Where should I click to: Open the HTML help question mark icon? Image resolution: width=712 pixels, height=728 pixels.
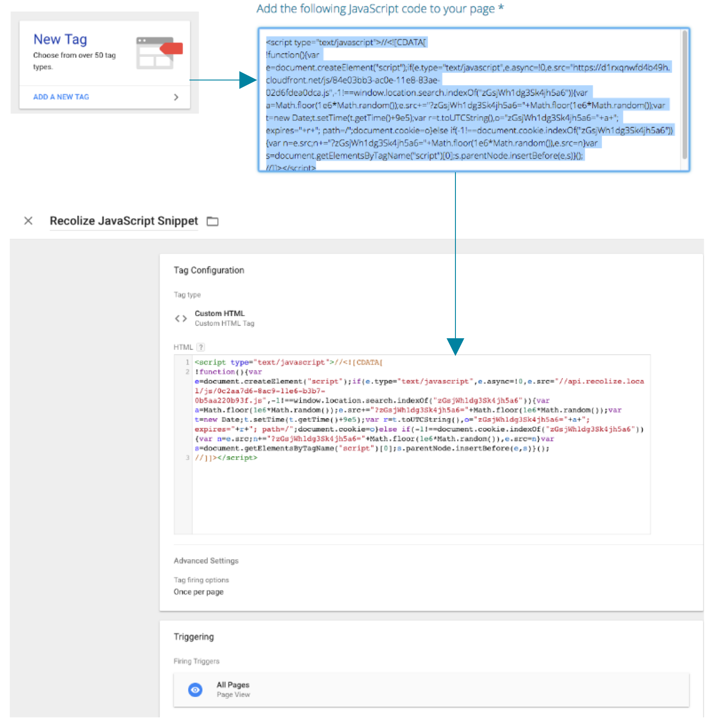coord(201,347)
